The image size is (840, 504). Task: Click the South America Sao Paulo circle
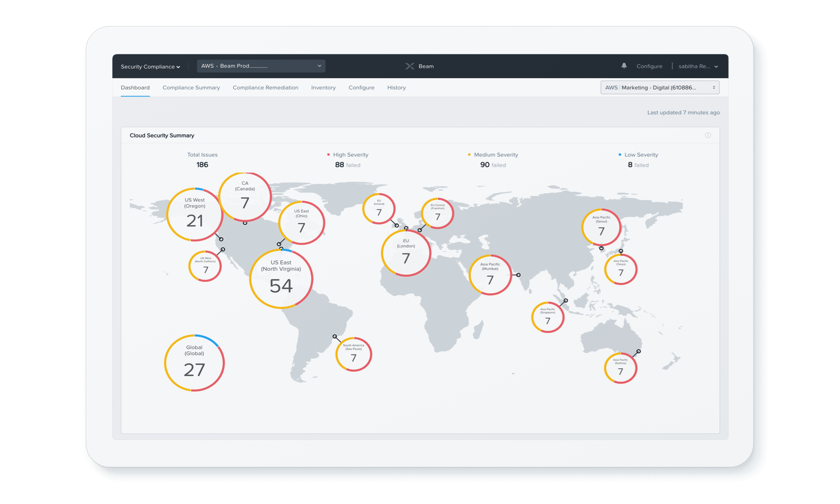coord(354,354)
